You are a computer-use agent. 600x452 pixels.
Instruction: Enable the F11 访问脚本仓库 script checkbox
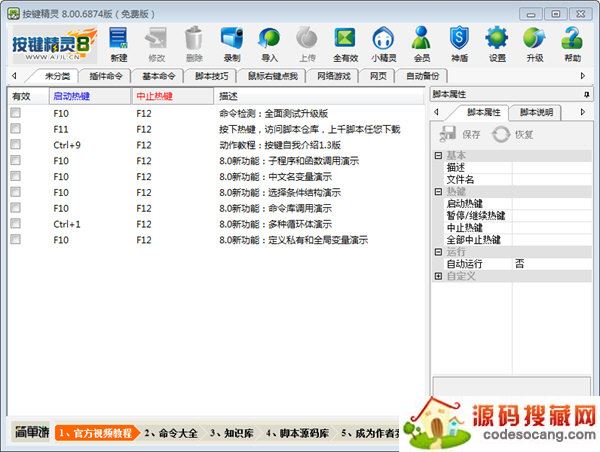[16, 129]
